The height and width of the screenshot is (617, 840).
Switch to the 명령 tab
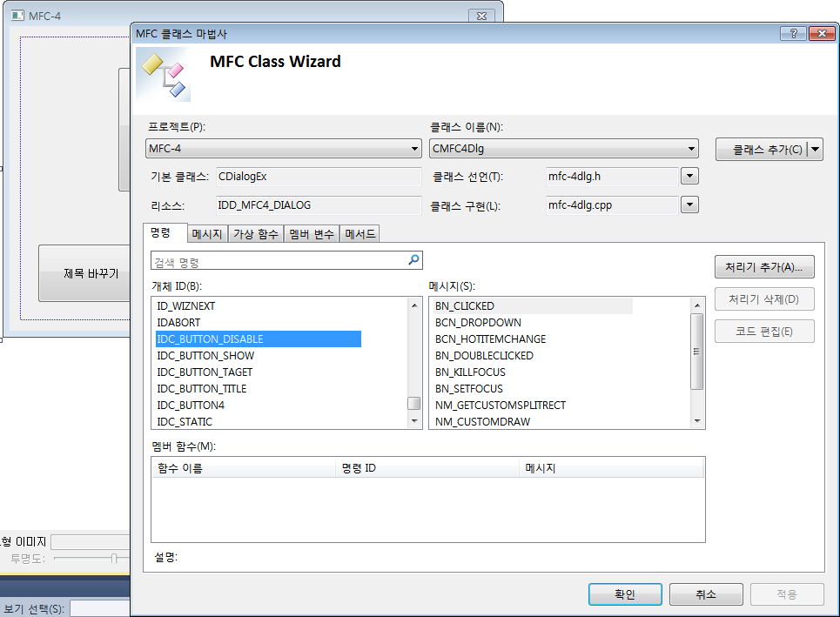point(165,232)
